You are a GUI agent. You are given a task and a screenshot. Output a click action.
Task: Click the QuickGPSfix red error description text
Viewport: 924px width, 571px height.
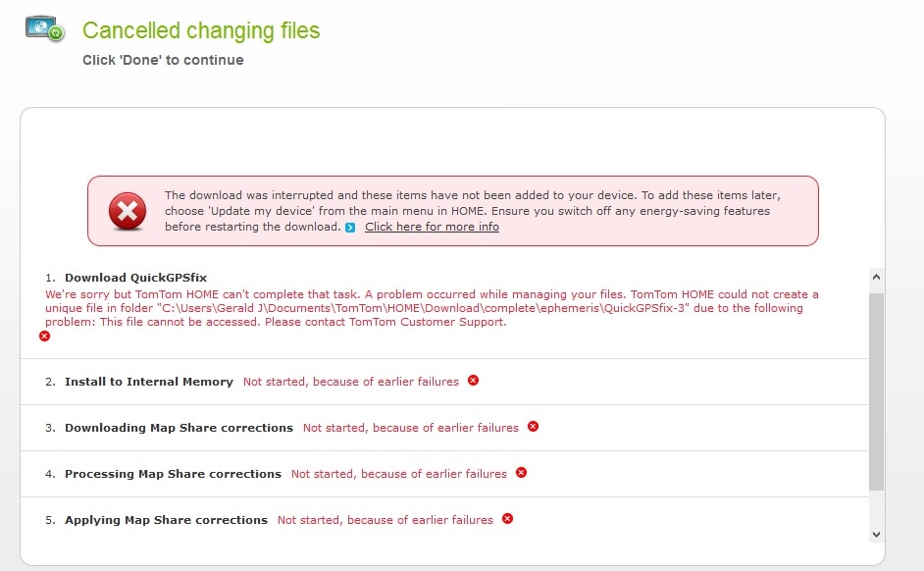pos(432,308)
